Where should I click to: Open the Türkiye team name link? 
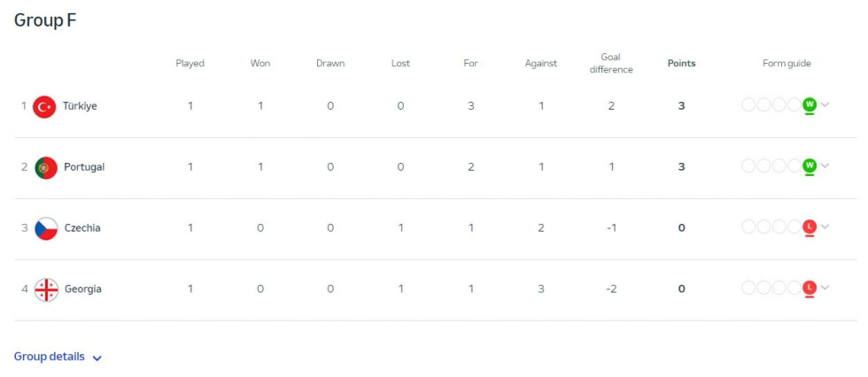(x=80, y=106)
